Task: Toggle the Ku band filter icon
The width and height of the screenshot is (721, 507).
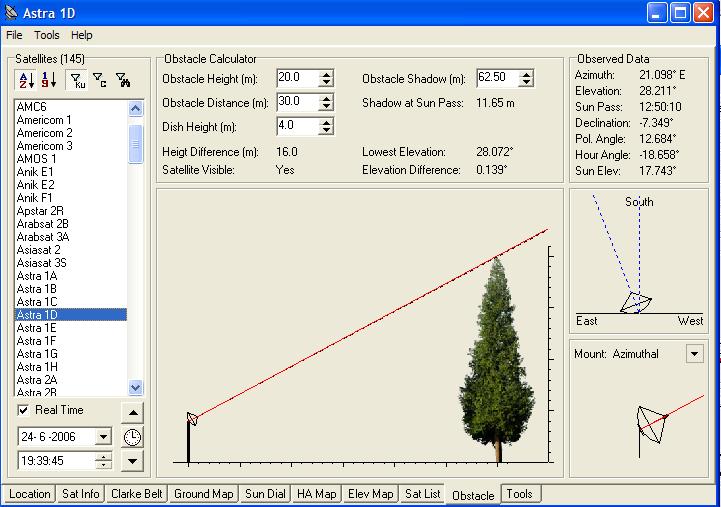Action: point(77,80)
